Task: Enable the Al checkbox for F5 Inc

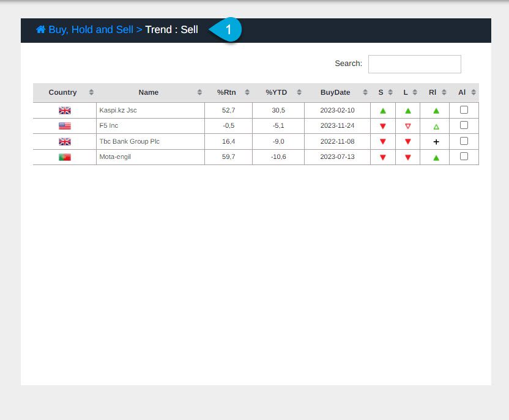Action: [x=464, y=125]
